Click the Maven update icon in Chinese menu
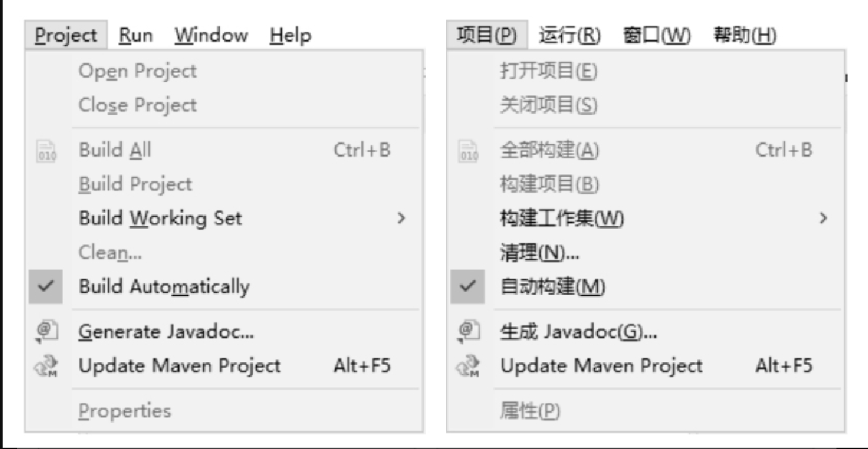Viewport: 868px width, 449px height. [467, 366]
